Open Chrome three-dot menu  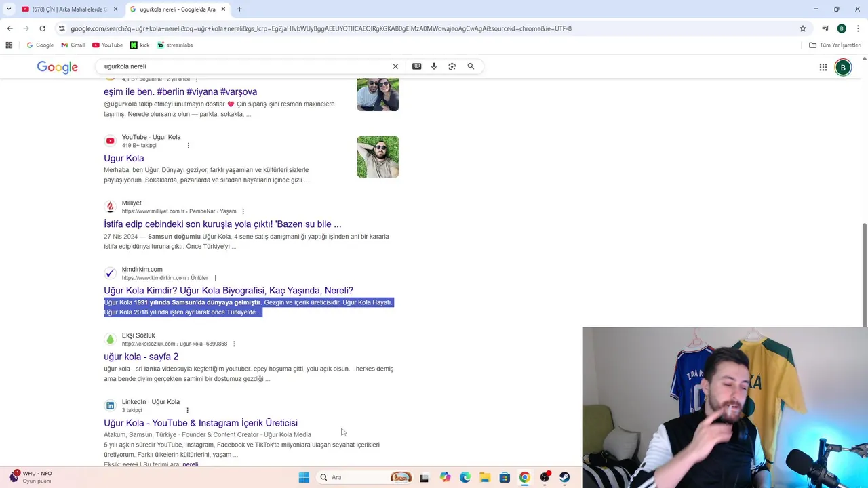pos(859,28)
